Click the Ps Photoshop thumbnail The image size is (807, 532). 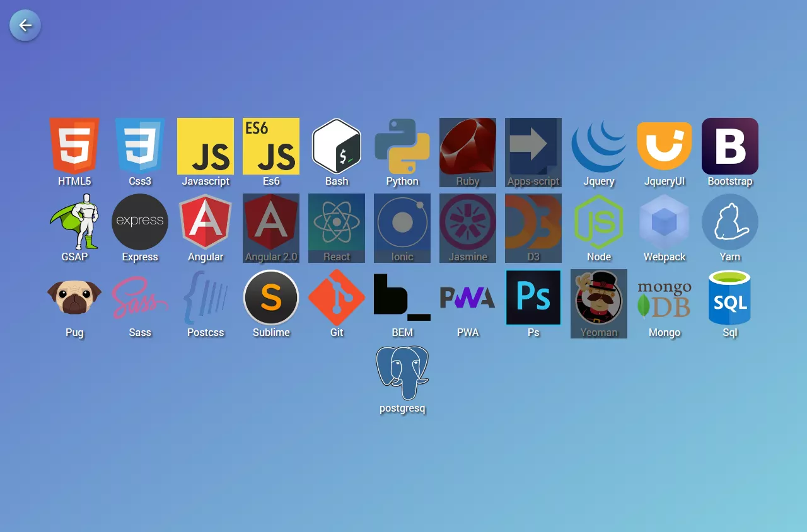click(533, 298)
